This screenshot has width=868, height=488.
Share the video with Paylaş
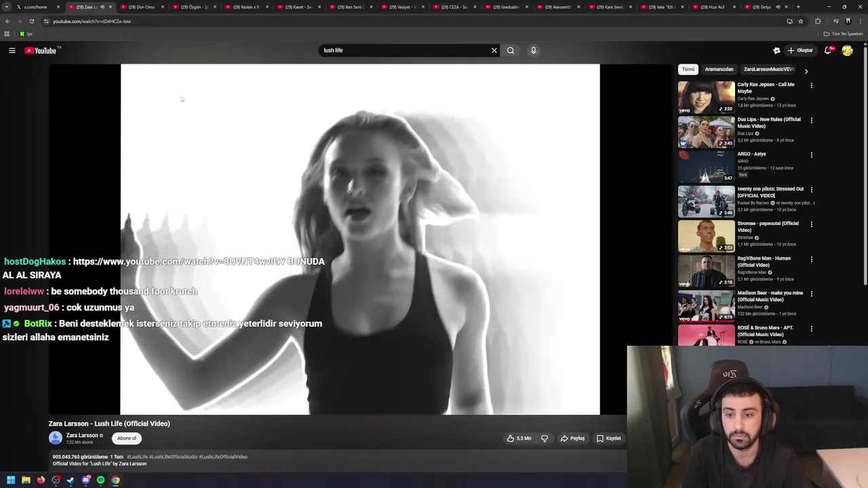572,439
